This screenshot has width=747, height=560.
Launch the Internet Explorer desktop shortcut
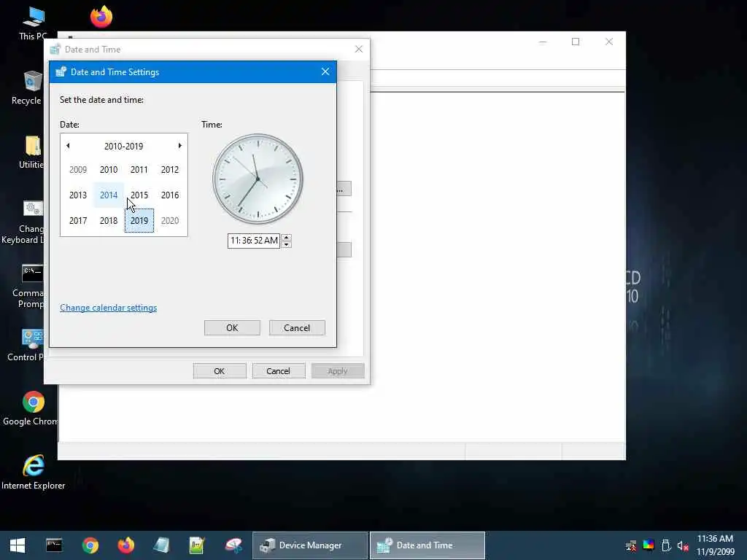tap(34, 472)
